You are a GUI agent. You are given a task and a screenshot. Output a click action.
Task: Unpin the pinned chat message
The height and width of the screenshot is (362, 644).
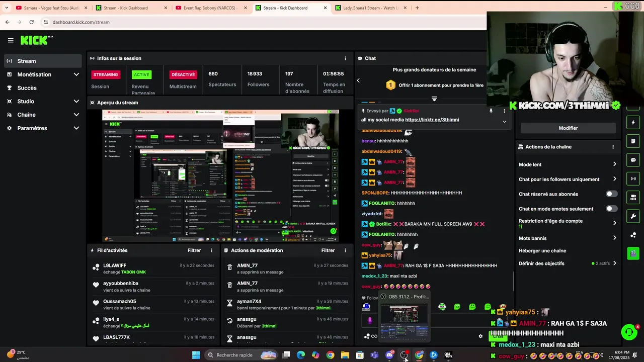pyautogui.click(x=491, y=111)
